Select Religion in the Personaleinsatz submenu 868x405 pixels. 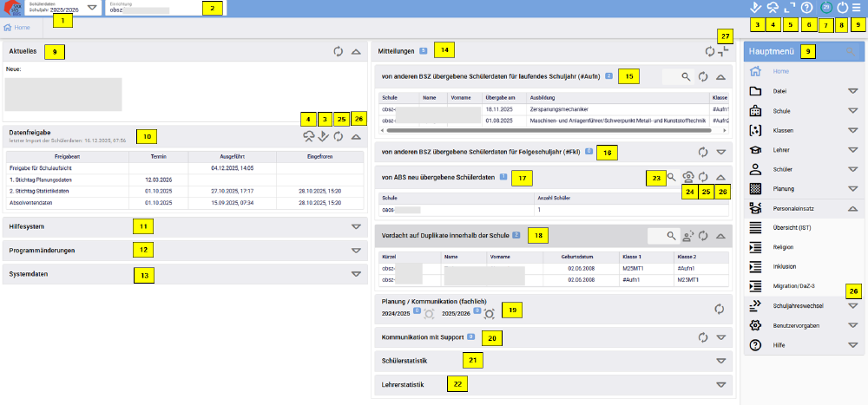click(784, 246)
